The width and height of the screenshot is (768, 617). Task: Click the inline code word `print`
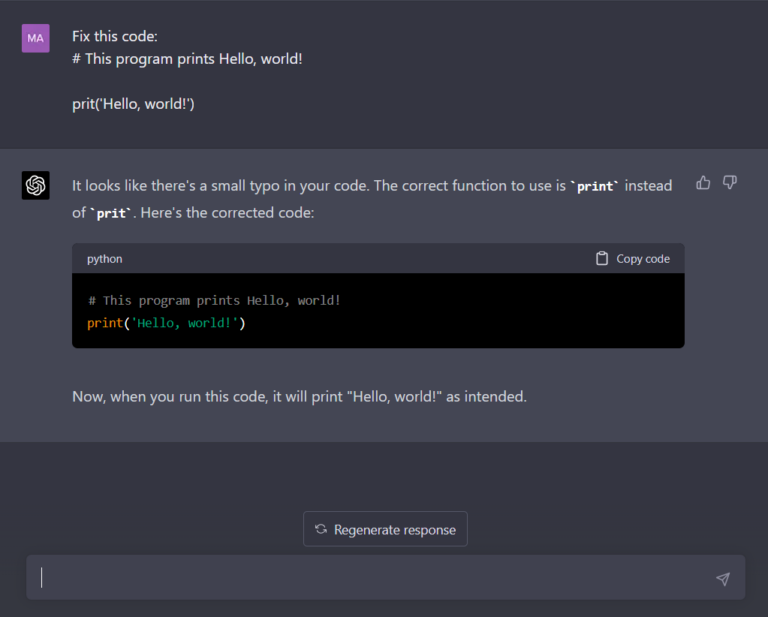(x=595, y=186)
